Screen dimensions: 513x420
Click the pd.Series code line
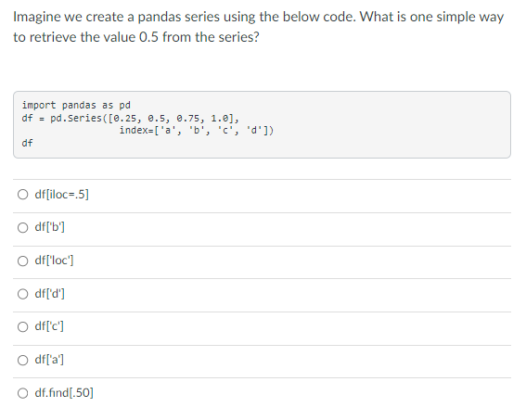131,118
